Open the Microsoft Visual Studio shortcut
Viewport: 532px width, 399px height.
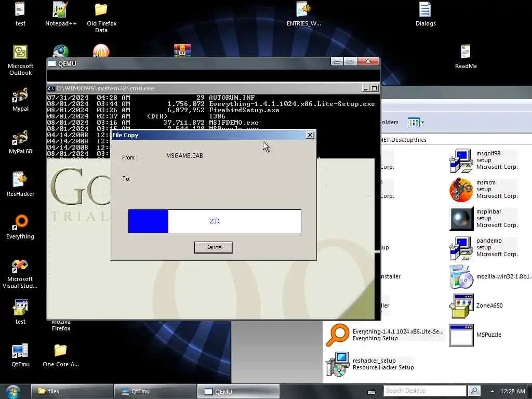point(20,273)
